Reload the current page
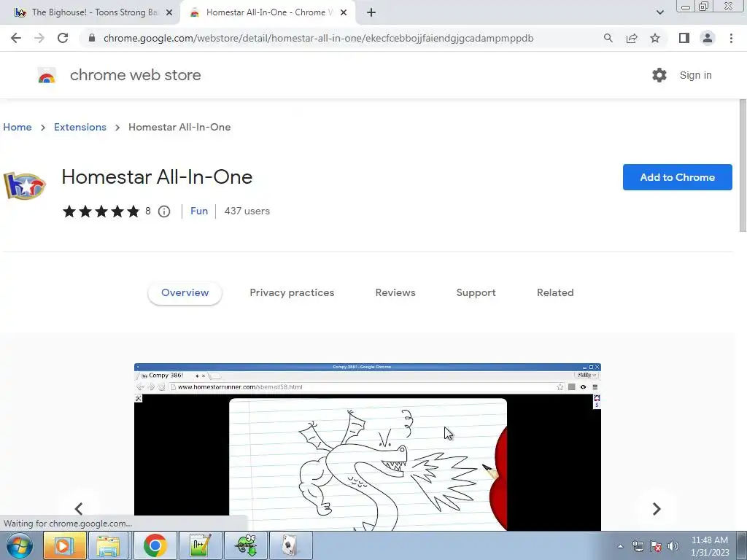747x560 pixels. (63, 38)
